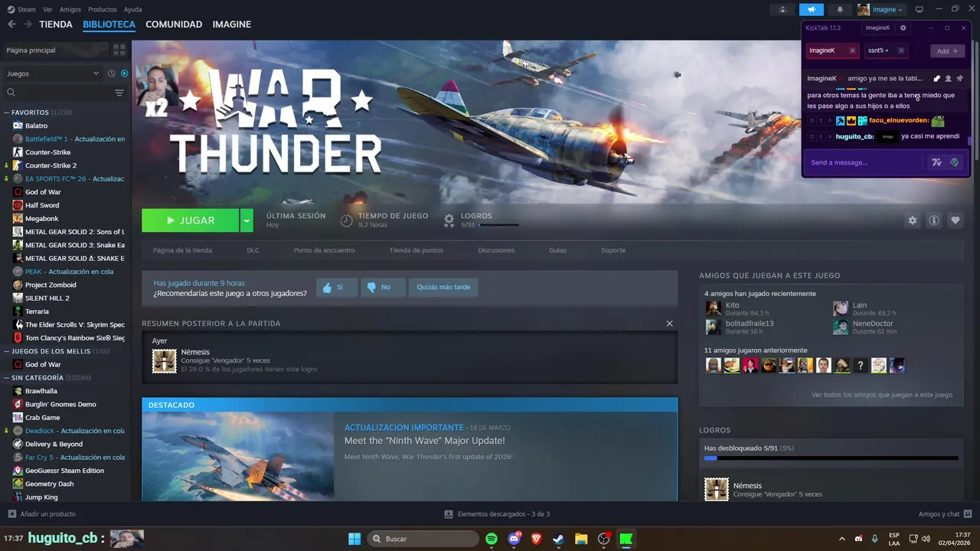
Task: Click the achievements progress bar 5/91
Action: tap(831, 458)
